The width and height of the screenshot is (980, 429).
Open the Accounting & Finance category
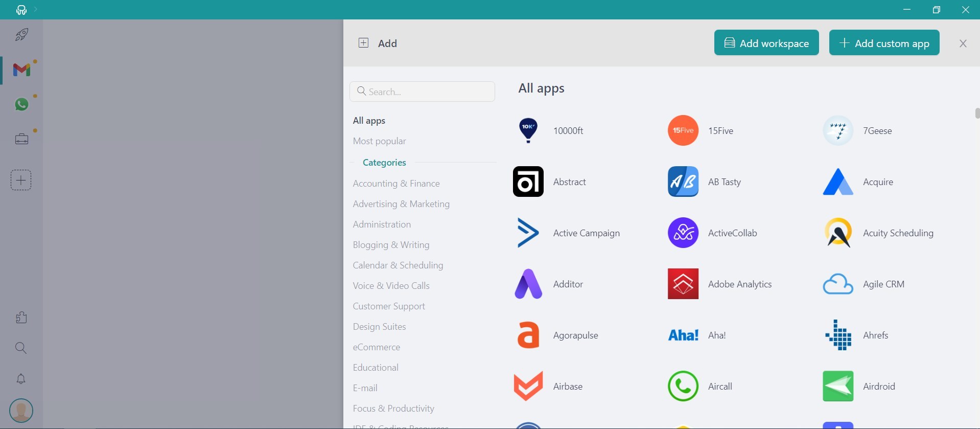tap(396, 184)
